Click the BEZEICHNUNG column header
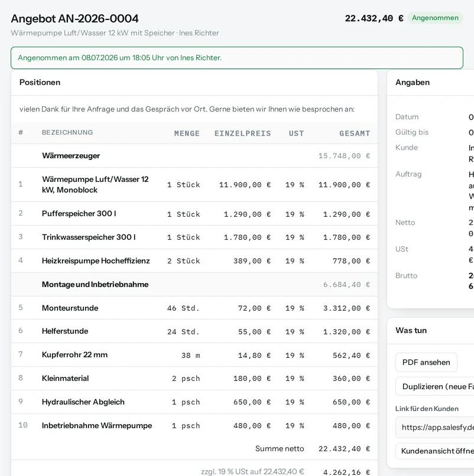 click(x=67, y=132)
